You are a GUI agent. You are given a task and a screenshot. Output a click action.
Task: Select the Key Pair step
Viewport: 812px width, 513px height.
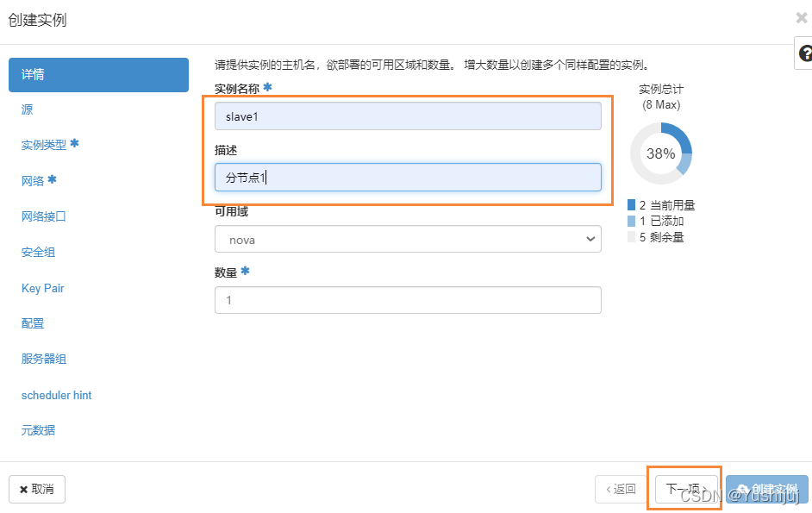coord(42,288)
